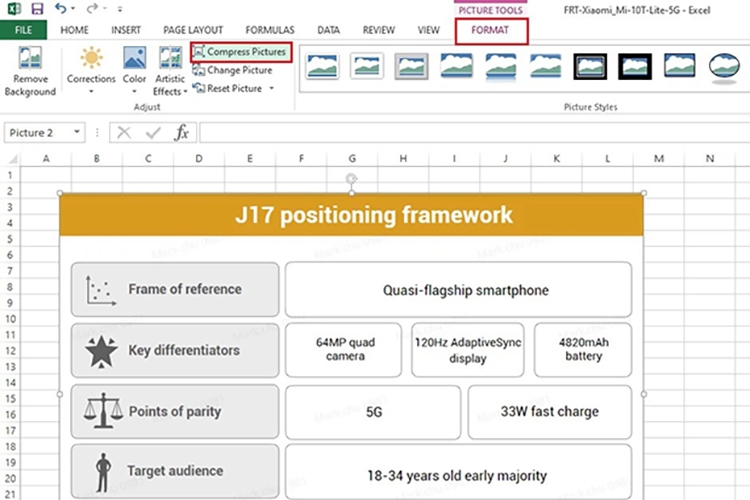
Task: Apply the second white-framed picture style
Action: click(367, 66)
